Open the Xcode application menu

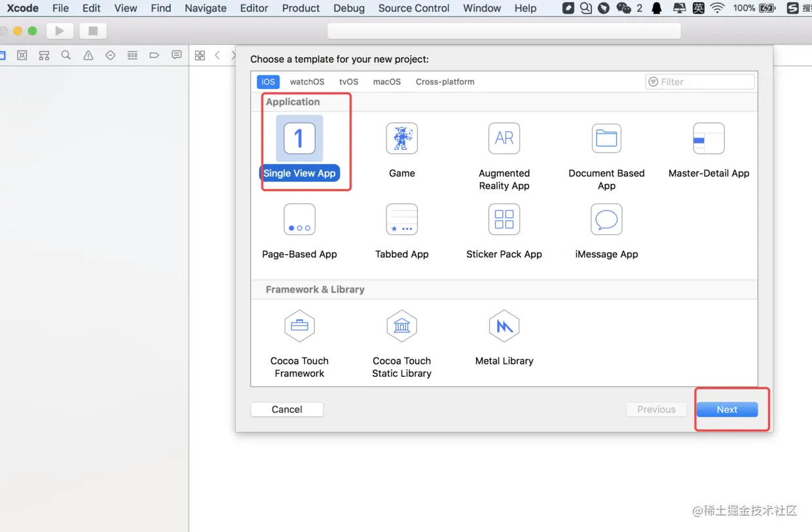click(23, 8)
